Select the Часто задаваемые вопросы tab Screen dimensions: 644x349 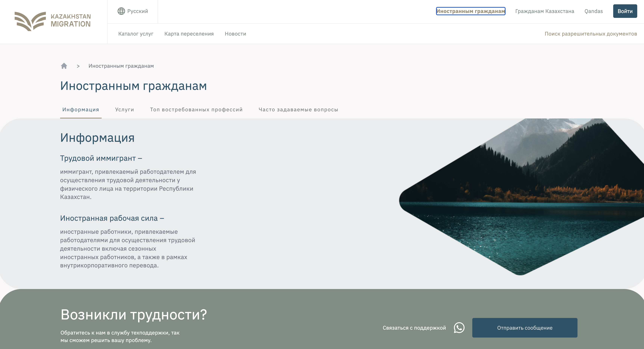click(298, 110)
